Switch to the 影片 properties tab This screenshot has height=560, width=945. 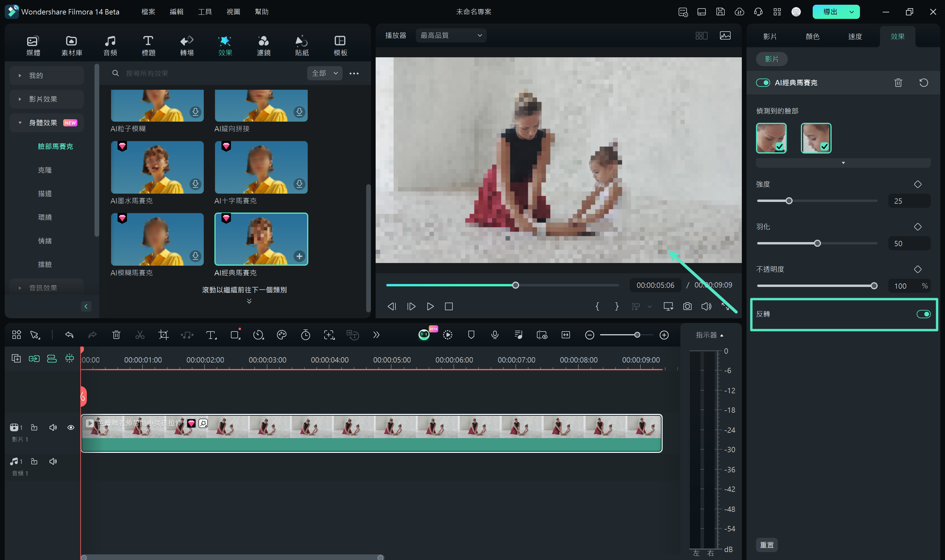770,37
